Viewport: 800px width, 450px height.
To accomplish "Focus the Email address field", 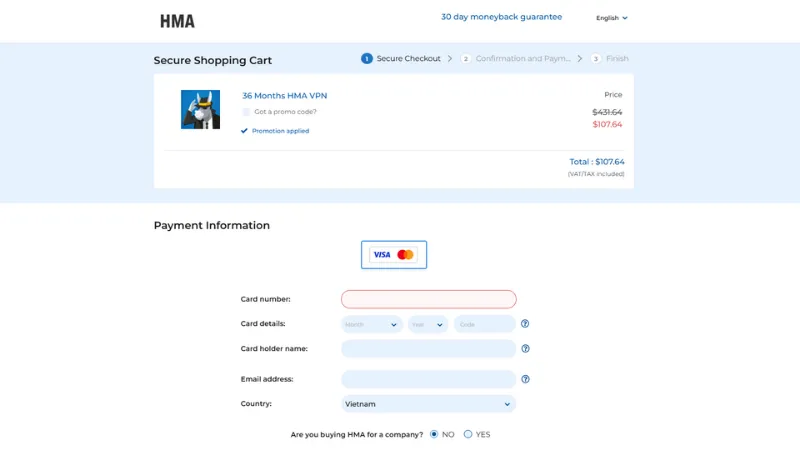I will pyautogui.click(x=429, y=379).
